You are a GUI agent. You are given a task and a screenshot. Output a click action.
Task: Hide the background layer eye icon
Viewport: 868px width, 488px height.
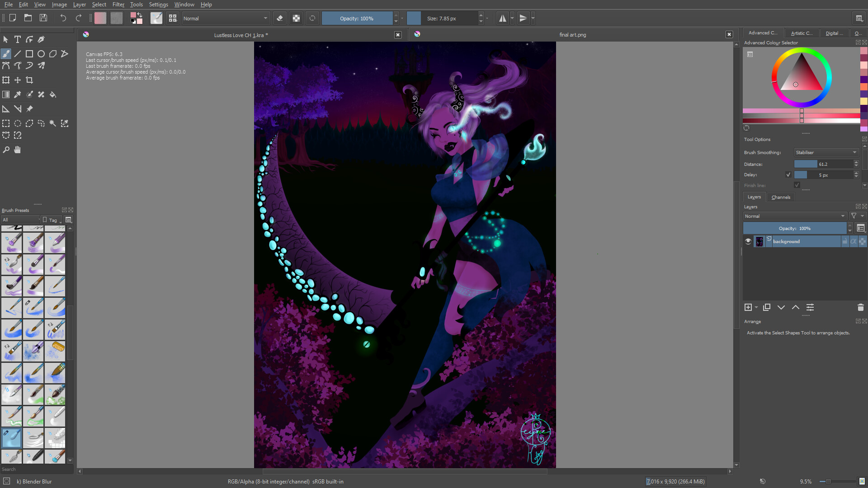coord(748,241)
